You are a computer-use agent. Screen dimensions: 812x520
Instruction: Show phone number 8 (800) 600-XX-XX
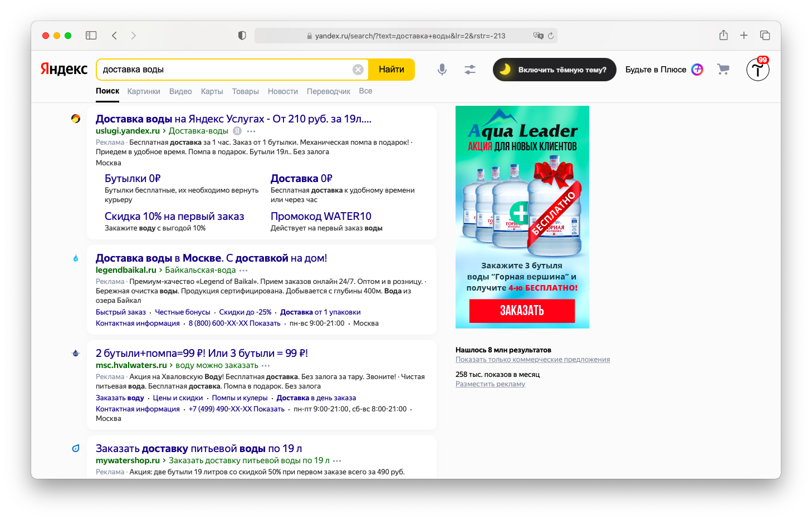pos(234,323)
